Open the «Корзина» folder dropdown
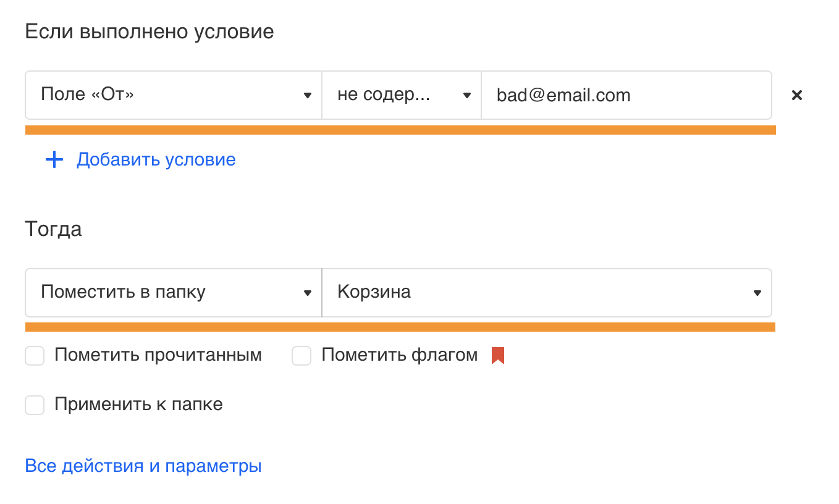The height and width of the screenshot is (504, 839). 547,293
